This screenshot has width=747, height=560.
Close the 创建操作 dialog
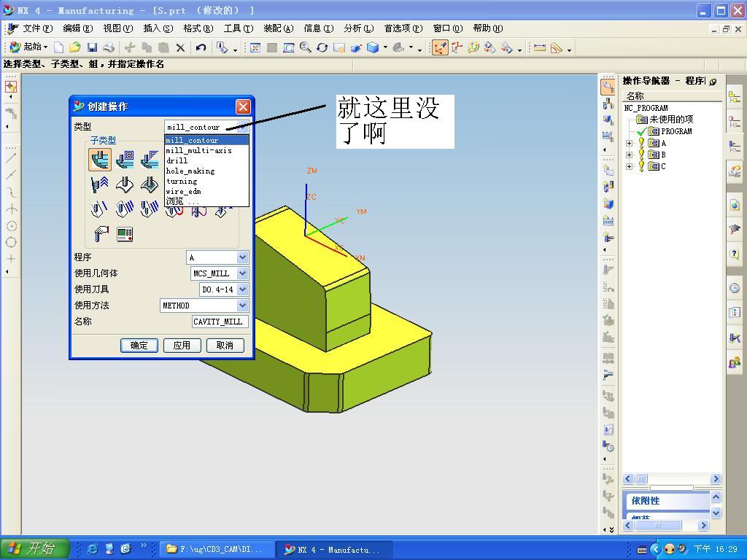pos(243,106)
